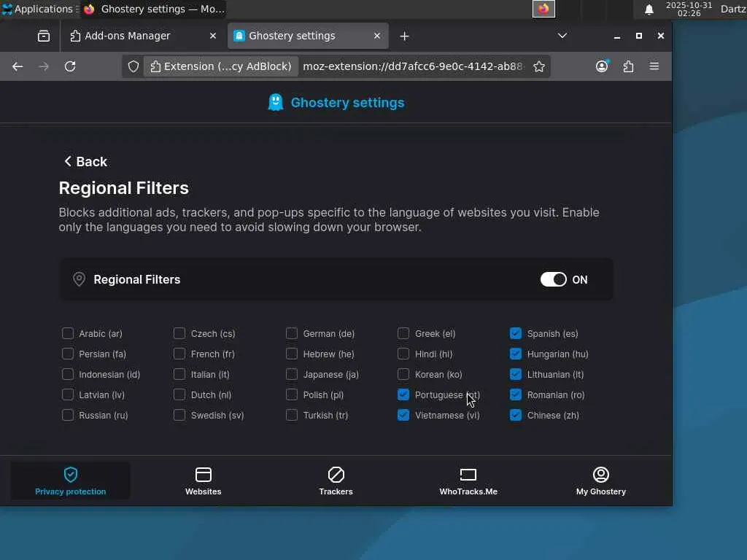
Task: Bookmark this page with the star icon
Action: (x=539, y=66)
